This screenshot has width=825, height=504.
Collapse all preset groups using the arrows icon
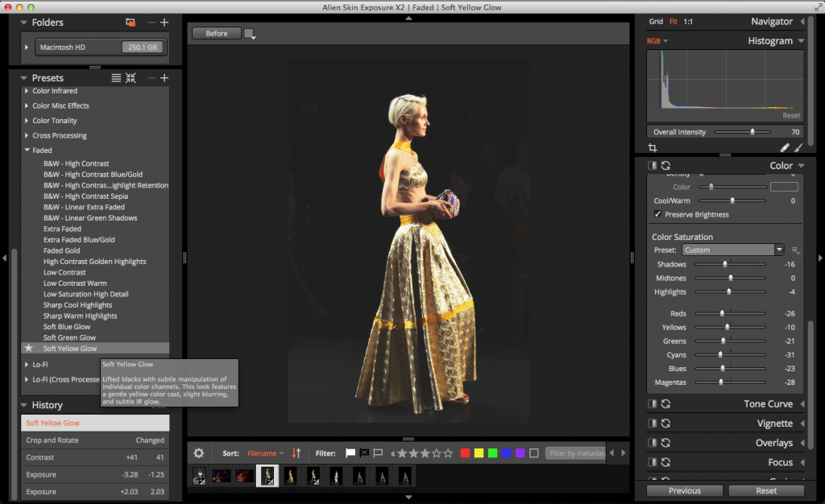131,78
